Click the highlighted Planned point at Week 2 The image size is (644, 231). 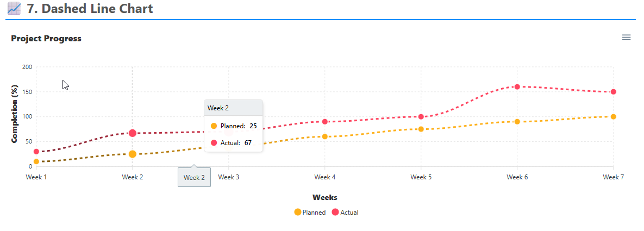tap(133, 154)
